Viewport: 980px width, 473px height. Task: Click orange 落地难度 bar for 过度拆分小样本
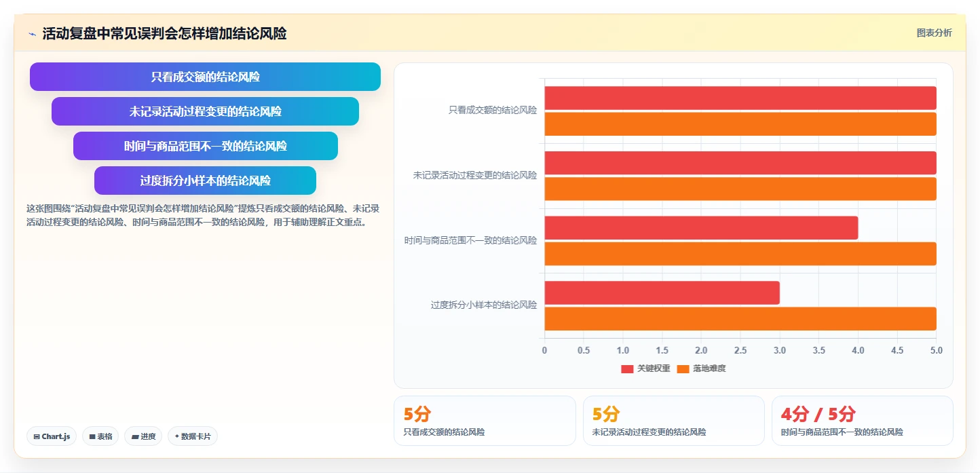tap(740, 319)
